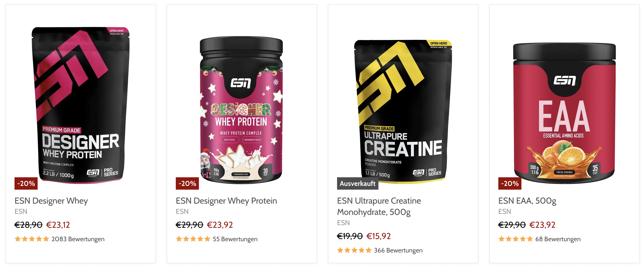Click the 2083 Bewertungen reviews text

(78, 239)
